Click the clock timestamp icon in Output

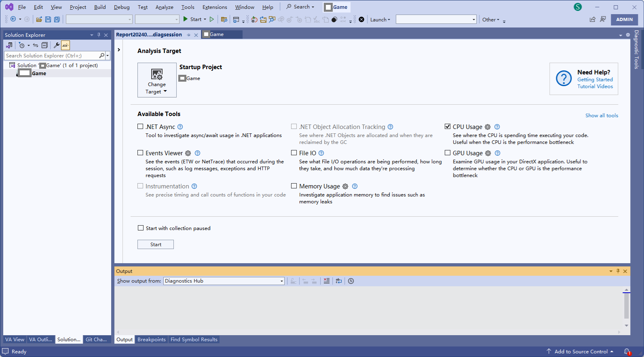click(x=351, y=281)
